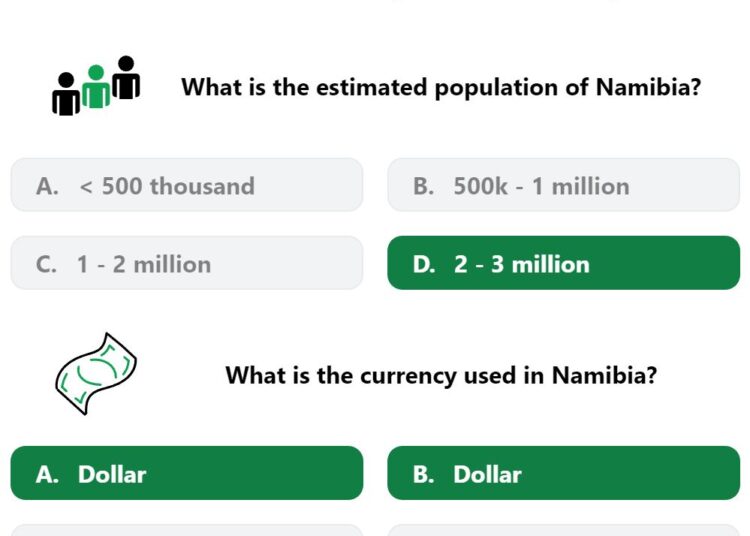Click the Namibia population question text
The width and height of the screenshot is (750, 536).
tap(441, 88)
